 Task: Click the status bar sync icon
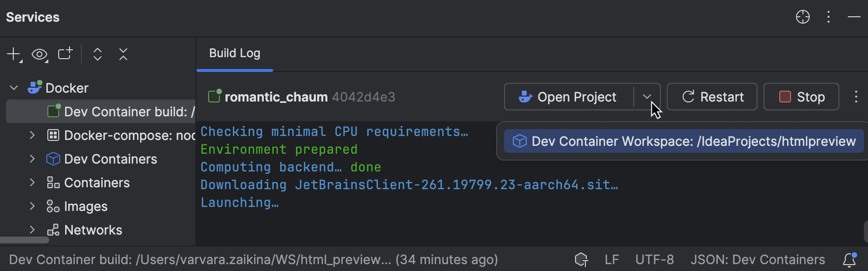tap(581, 260)
